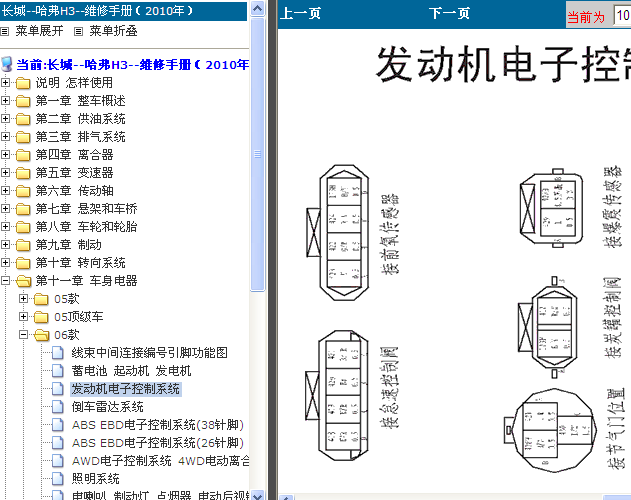The image size is (631, 500).
Task: Open 倒车雷达系统 page
Action: (x=107, y=407)
